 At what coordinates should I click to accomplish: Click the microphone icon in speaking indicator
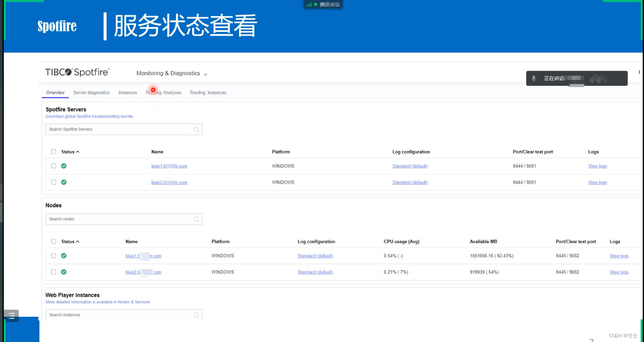534,78
